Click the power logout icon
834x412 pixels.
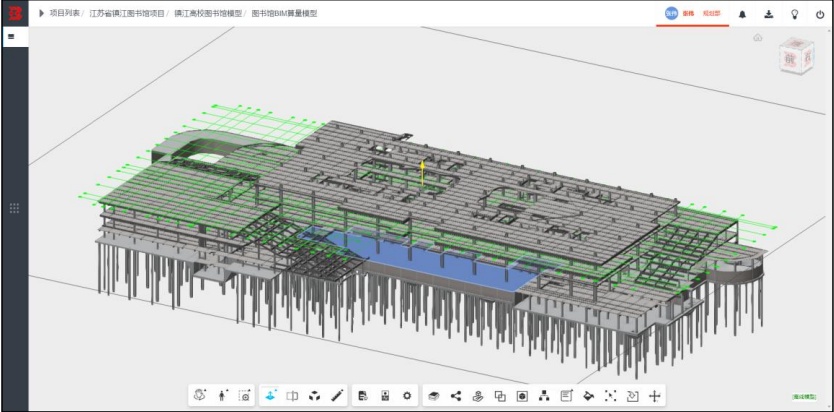click(820, 14)
